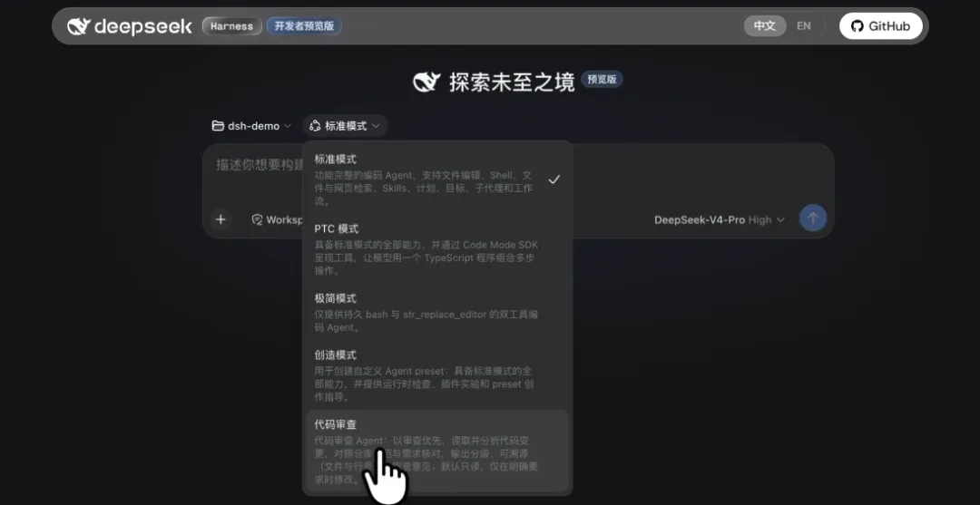Open the dsh-demo folder dropdown
The width and height of the screenshot is (980, 505).
click(x=252, y=126)
